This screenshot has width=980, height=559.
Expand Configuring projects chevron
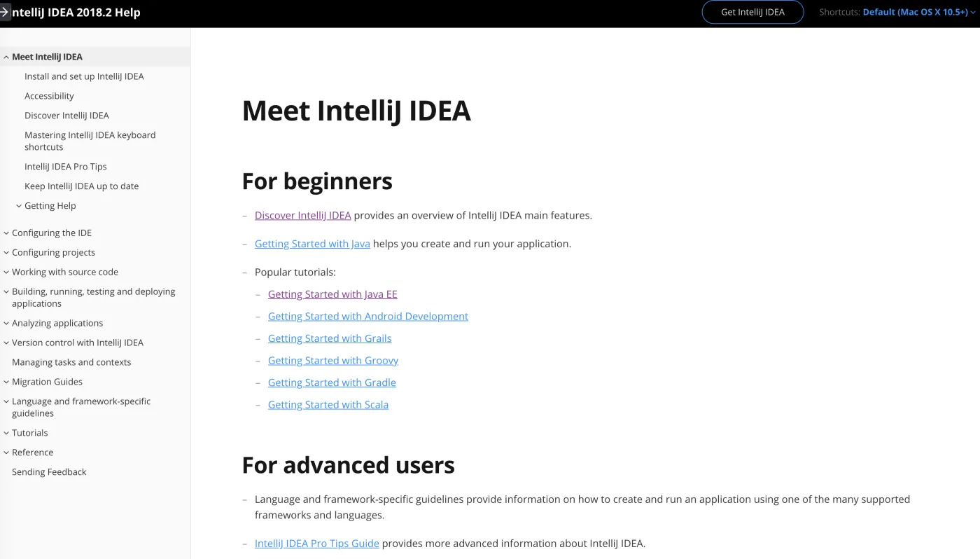click(x=6, y=253)
